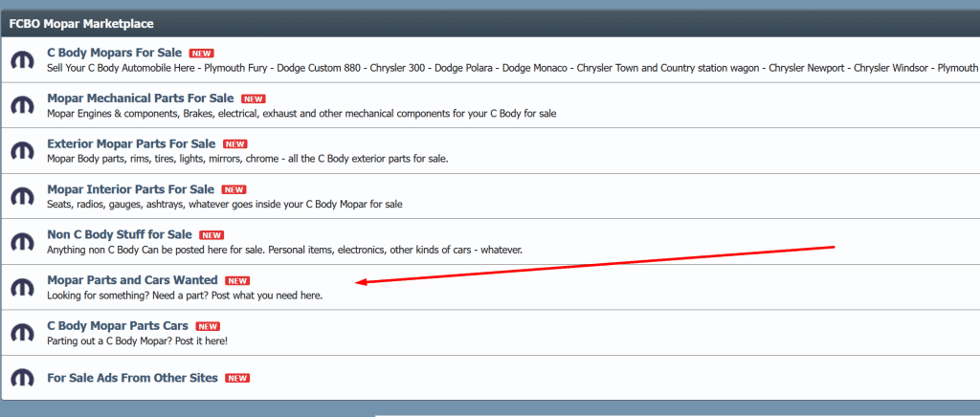This screenshot has height=417, width=980.
Task: Visit the Mopar Interior Parts For Sale section
Action: (x=130, y=189)
